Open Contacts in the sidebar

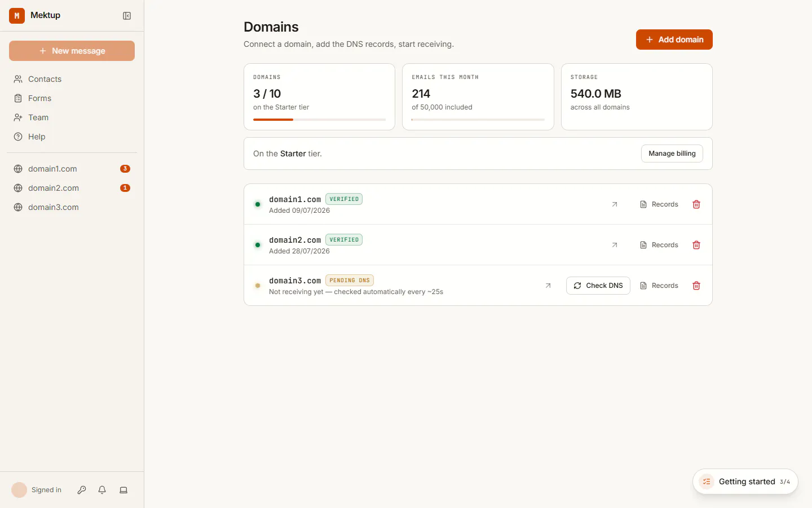tap(72, 79)
